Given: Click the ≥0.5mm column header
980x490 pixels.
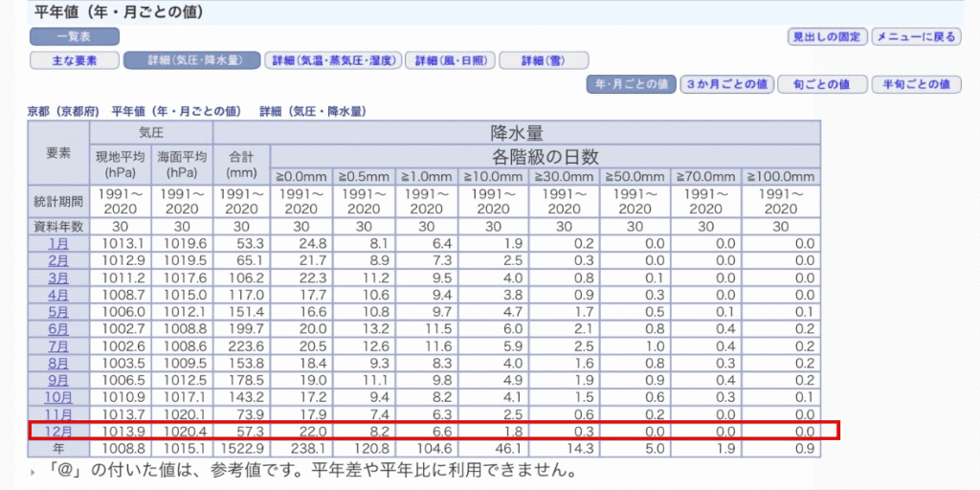Looking at the screenshot, I should pos(365,176).
